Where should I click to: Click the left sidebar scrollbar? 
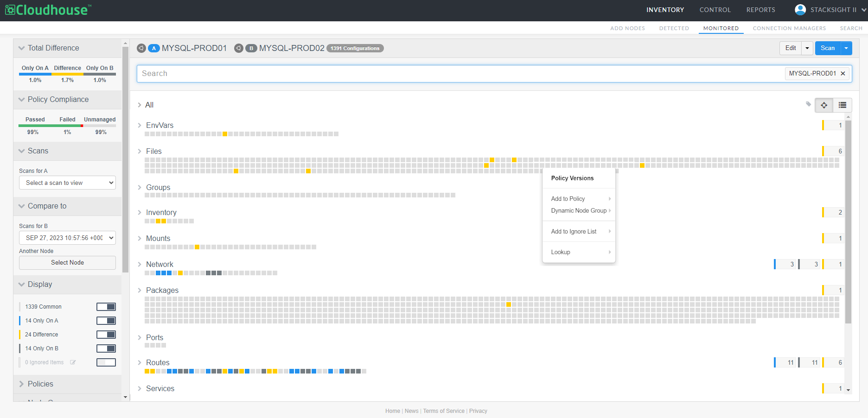[125, 159]
